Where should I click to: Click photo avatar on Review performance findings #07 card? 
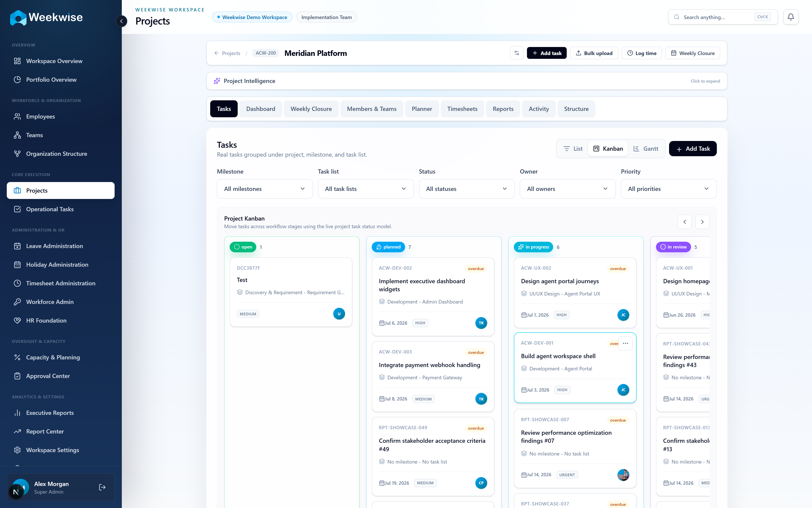(x=623, y=475)
